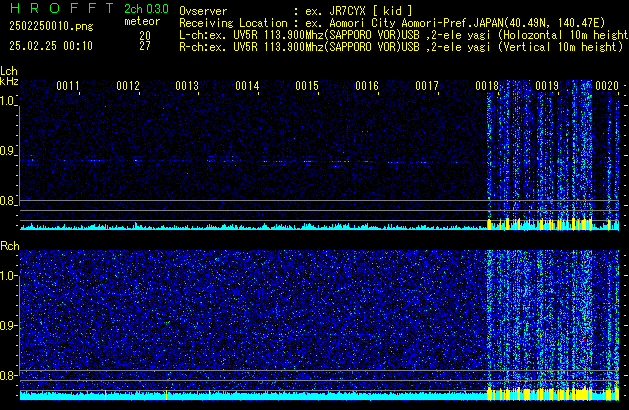Viewport: 629px width, 410px height.
Task: Click the date stamp 25.02.25 00:10
Action: pyautogui.click(x=51, y=46)
